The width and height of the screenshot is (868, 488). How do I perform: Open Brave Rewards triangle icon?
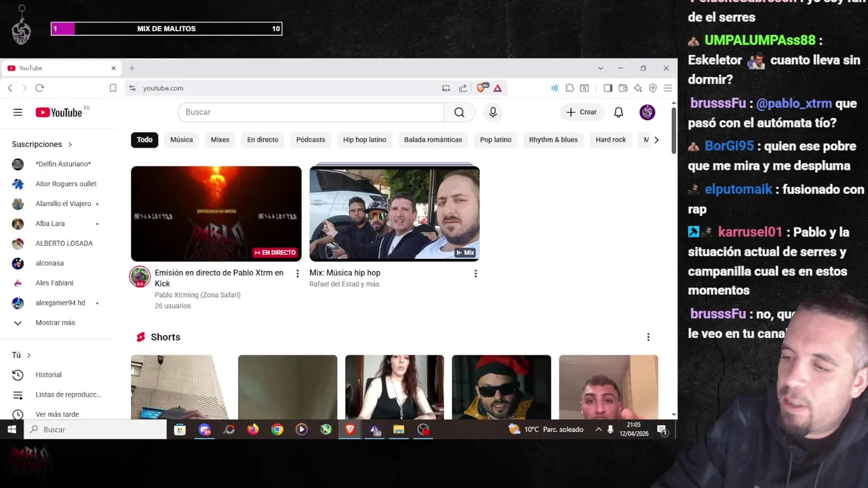pos(498,88)
